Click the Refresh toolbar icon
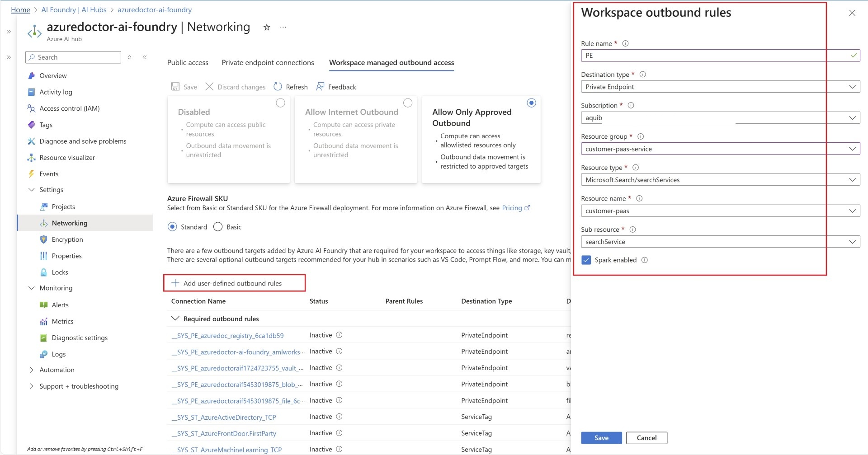Viewport: 868px width, 455px height. tap(278, 87)
